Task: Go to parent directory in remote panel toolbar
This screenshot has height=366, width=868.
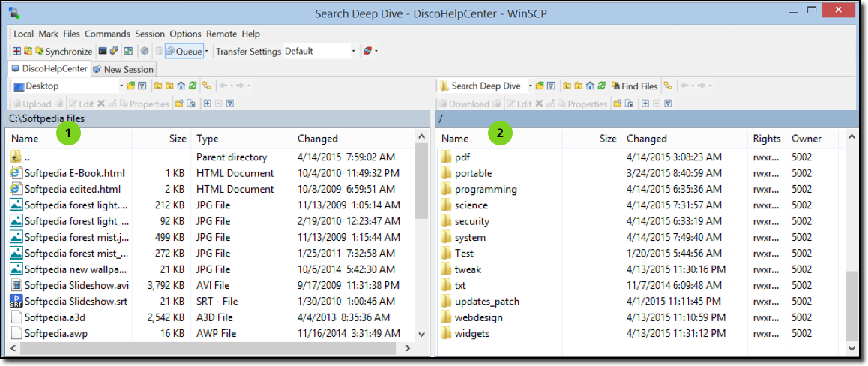Action: pos(567,85)
